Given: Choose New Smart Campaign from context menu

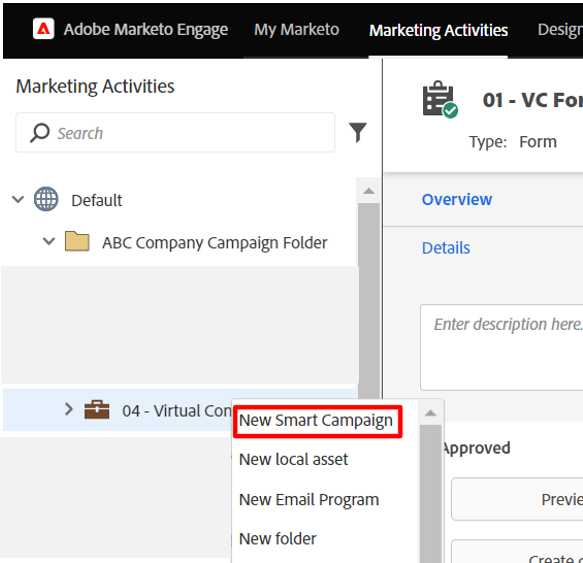Looking at the screenshot, I should pyautogui.click(x=316, y=421).
